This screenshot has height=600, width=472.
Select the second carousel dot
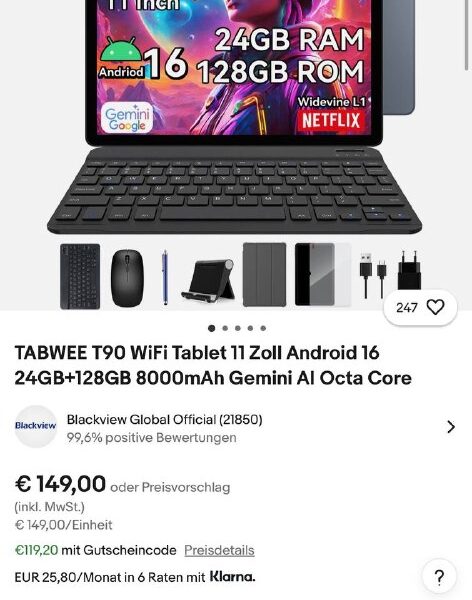(x=225, y=328)
